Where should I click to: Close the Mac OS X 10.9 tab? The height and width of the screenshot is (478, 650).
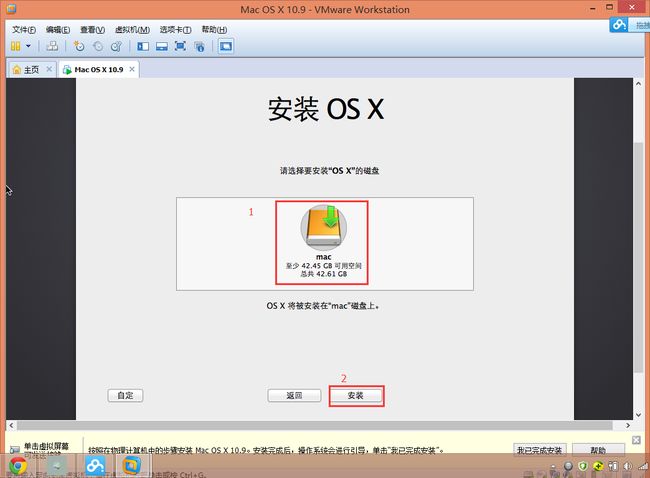[x=131, y=69]
